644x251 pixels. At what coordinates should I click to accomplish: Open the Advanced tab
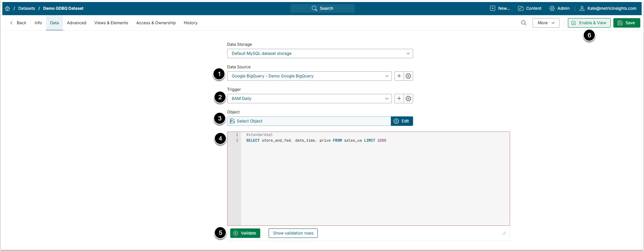[76, 23]
